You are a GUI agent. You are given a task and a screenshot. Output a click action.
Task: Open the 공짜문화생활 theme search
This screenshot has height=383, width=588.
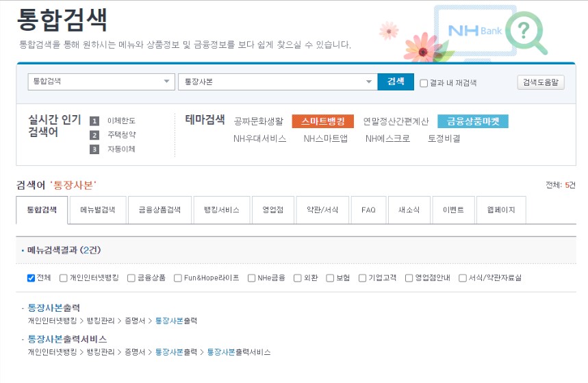(x=259, y=121)
